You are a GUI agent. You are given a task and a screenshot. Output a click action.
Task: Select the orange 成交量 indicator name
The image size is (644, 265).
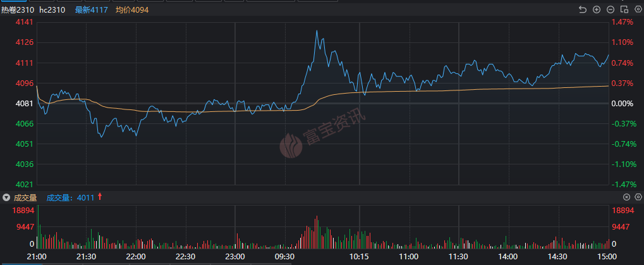pyautogui.click(x=25, y=197)
